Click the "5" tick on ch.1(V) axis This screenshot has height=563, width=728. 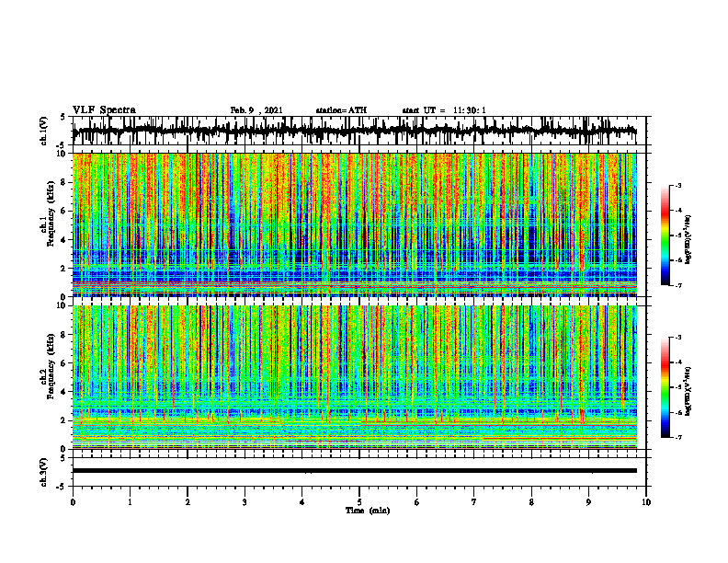63,118
